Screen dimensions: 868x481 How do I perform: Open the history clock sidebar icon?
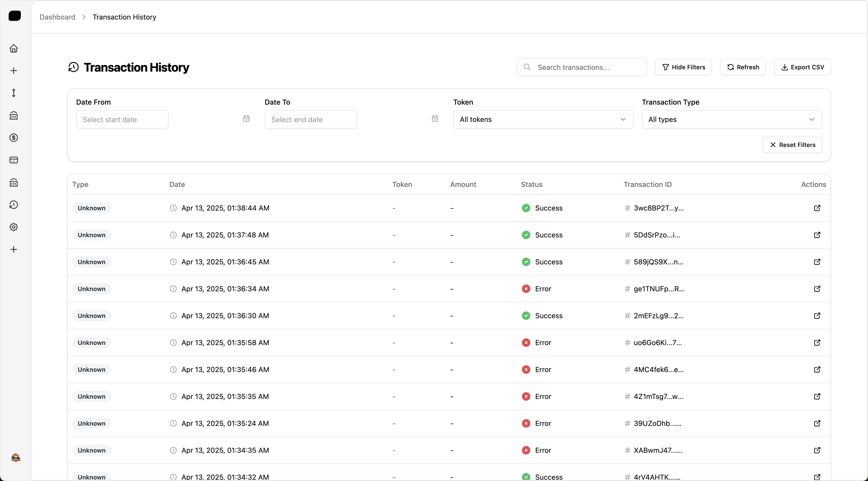[x=13, y=205]
